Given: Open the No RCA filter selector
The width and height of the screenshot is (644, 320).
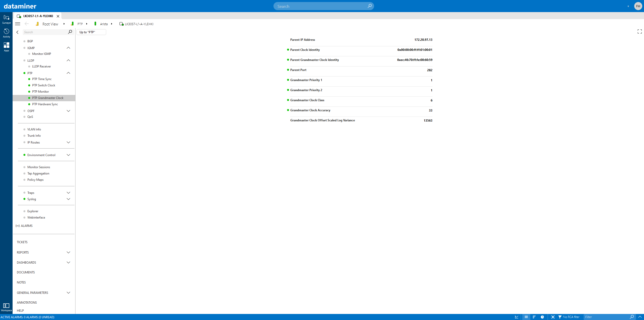Looking at the screenshot, I should (569, 317).
